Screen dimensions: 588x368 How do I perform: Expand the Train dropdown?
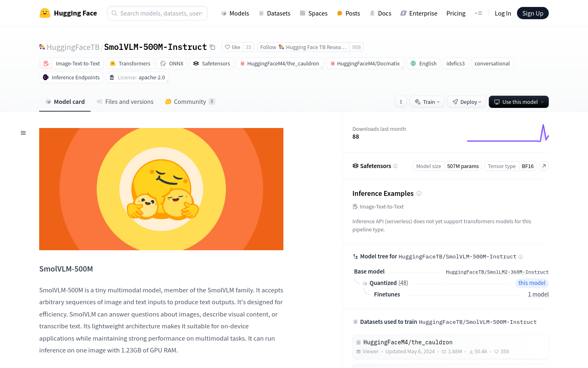[427, 102]
